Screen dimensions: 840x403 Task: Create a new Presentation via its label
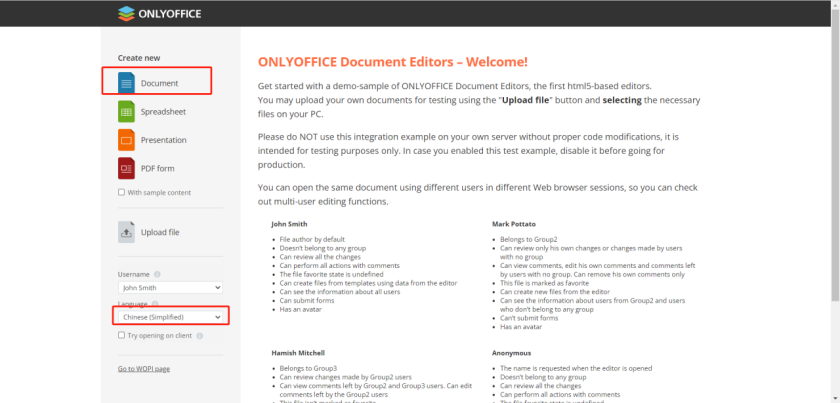[x=163, y=140]
